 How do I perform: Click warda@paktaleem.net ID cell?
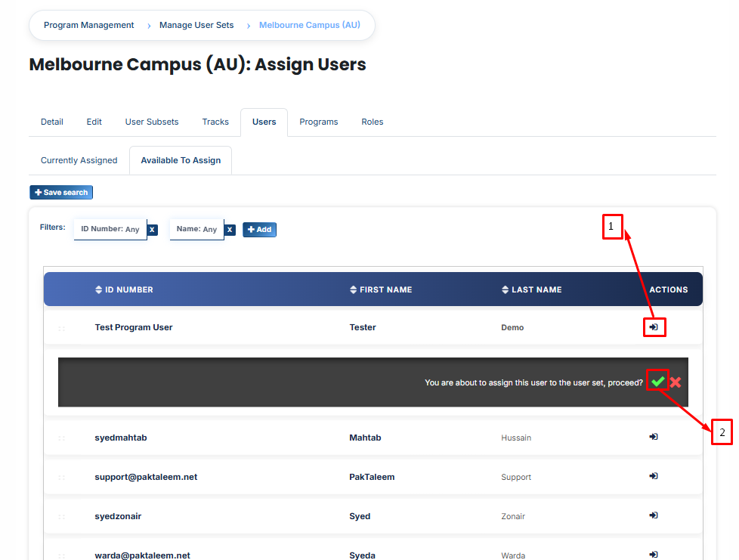pyautogui.click(x=142, y=555)
